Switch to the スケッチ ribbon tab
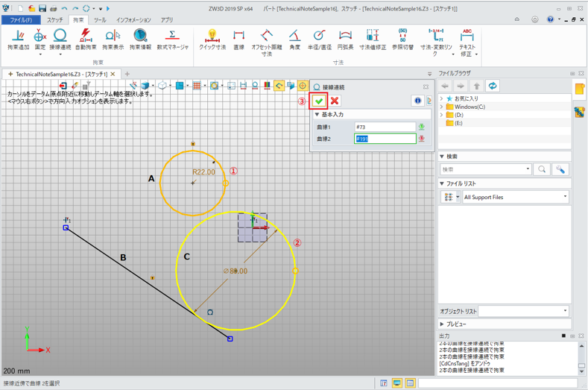588x390 pixels. (54, 20)
